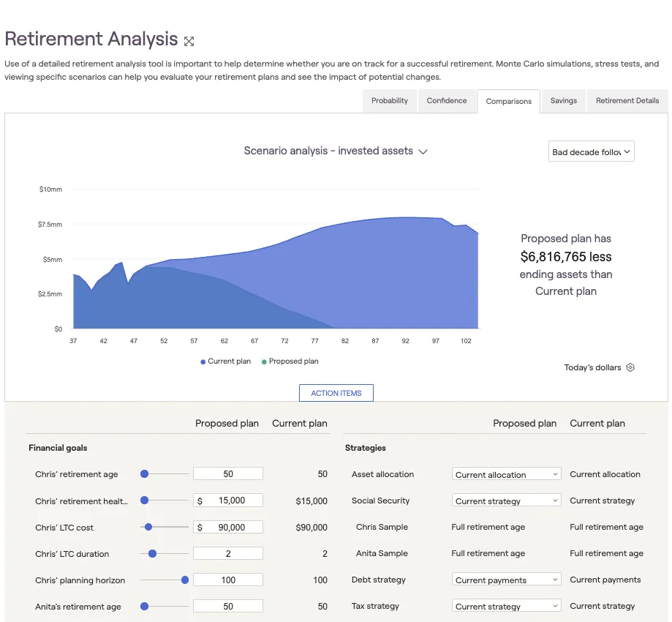Click Chris' LTC cost input field
This screenshot has height=622, width=672.
click(x=227, y=527)
